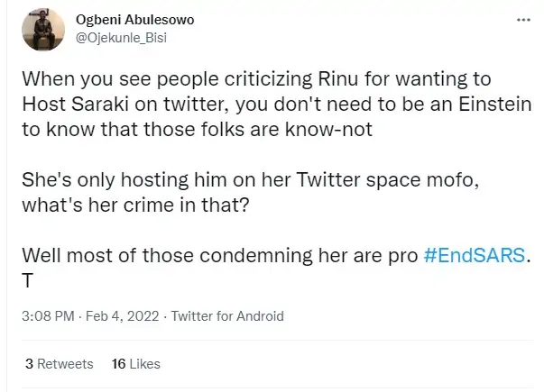Click the phrase "know-not" in the tweet
Viewport: 544px width, 392px height.
pyautogui.click(x=335, y=131)
